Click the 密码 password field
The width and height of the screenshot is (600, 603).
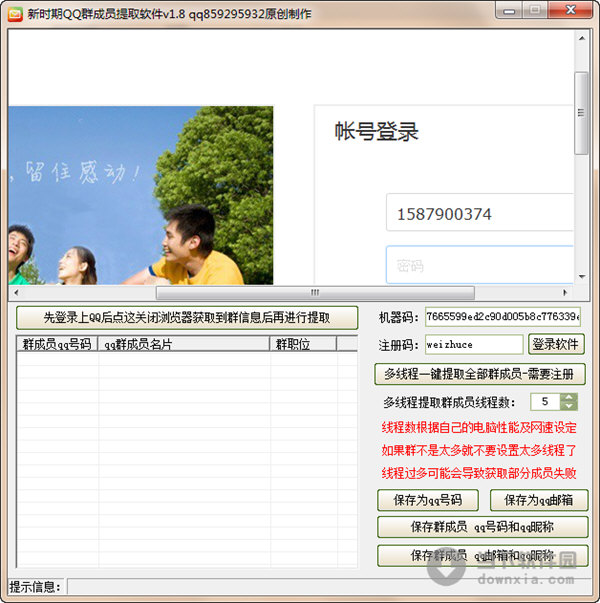(479, 266)
